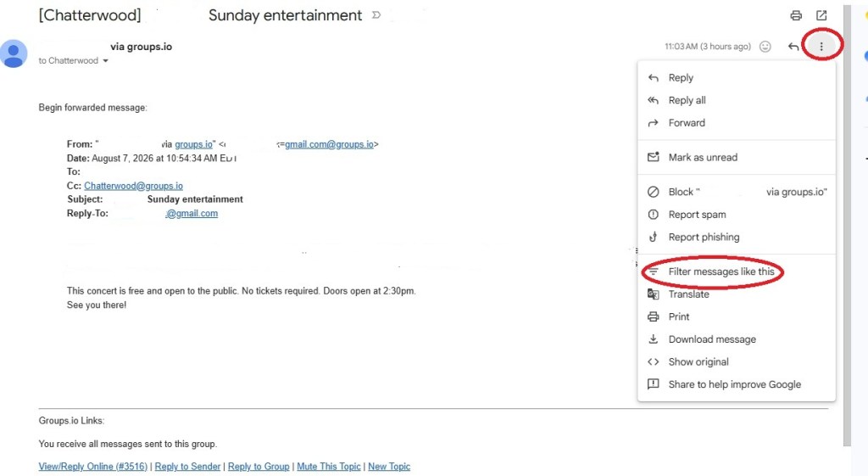Click the View/Reply Online (#3516) link
The width and height of the screenshot is (868, 476).
tap(93, 467)
